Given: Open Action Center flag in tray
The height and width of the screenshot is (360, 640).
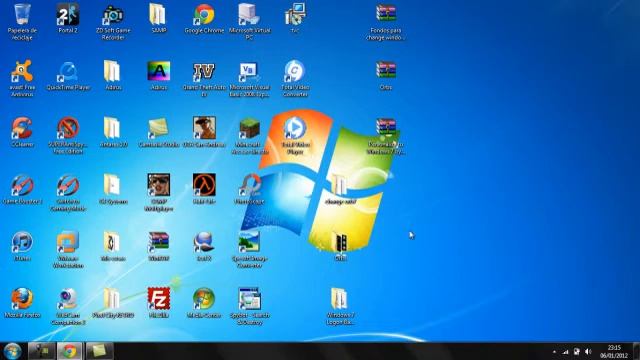Looking at the screenshot, I should (x=576, y=351).
